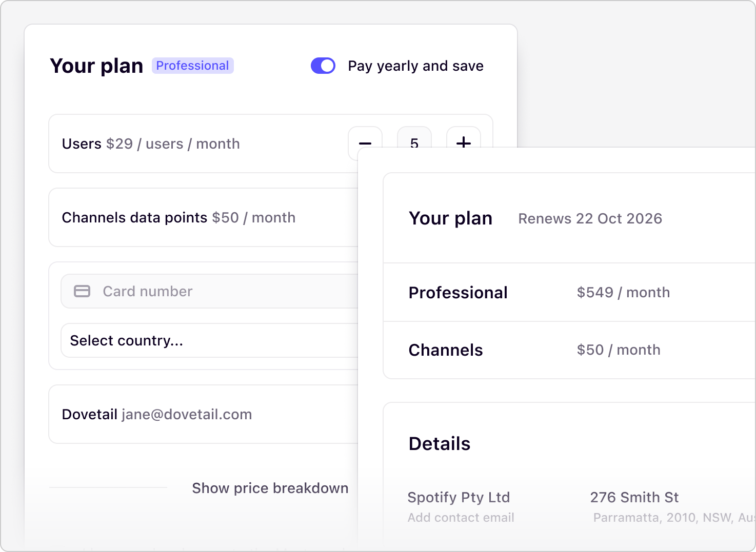This screenshot has height=552, width=756.
Task: Select the Channels data points row
Action: pos(204,217)
